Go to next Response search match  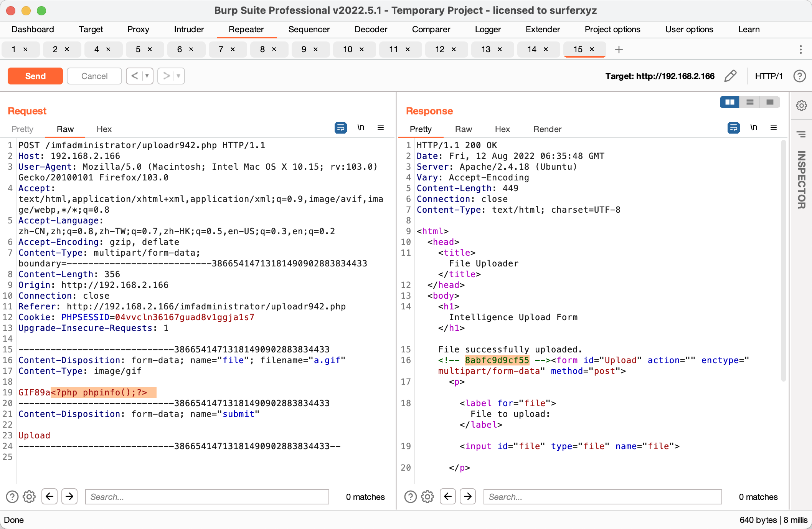tap(468, 497)
